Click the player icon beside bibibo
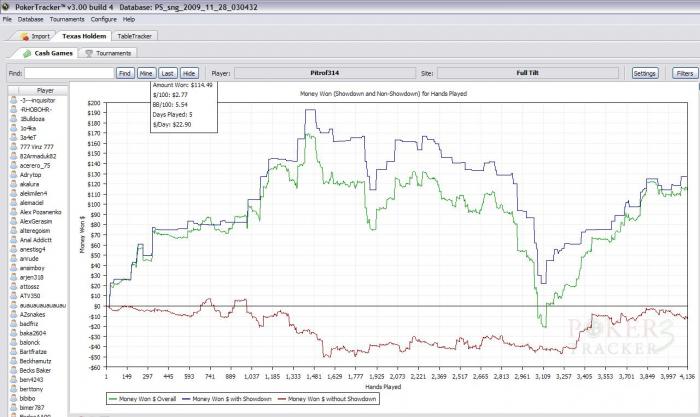700x417 pixels. pyautogui.click(x=14, y=398)
